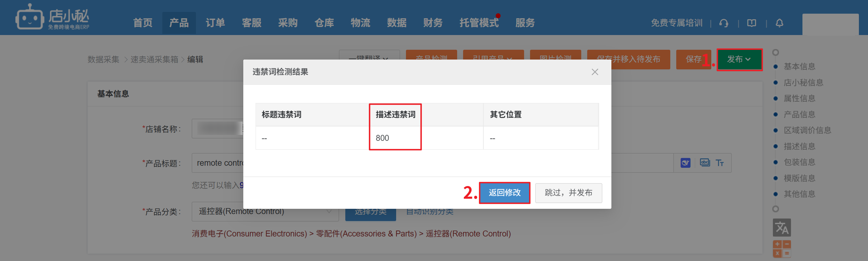868x261 pixels.
Task: Open the notification bell
Action: [x=779, y=23]
